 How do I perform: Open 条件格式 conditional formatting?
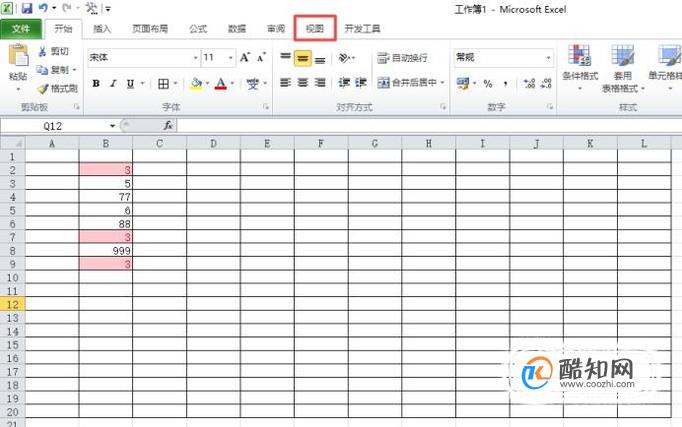580,68
